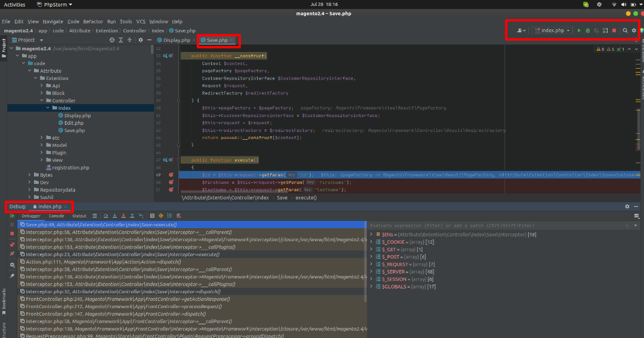Expand $_POST variable node
The image size is (644, 338).
(371, 257)
